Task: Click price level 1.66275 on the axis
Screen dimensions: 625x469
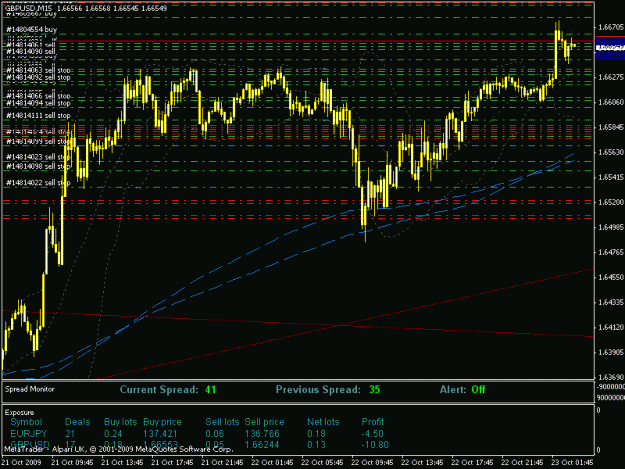Action: [611, 77]
